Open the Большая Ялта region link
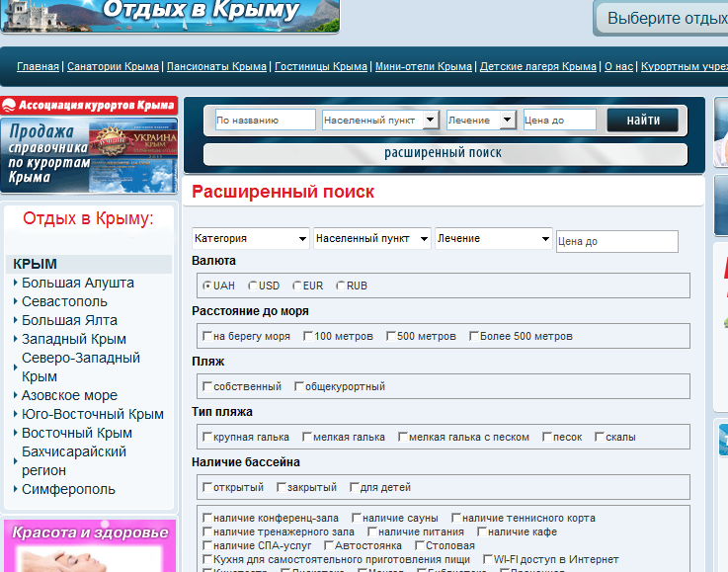This screenshot has width=728, height=572. pos(69,320)
